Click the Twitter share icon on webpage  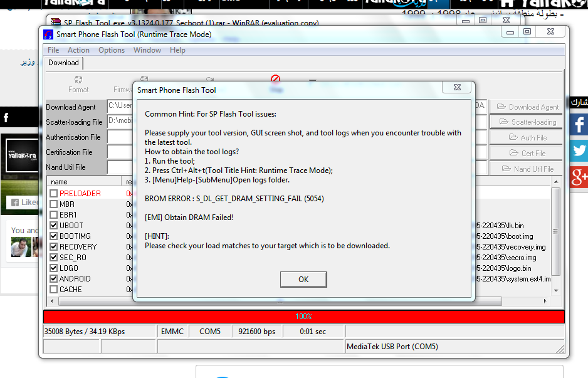point(579,150)
